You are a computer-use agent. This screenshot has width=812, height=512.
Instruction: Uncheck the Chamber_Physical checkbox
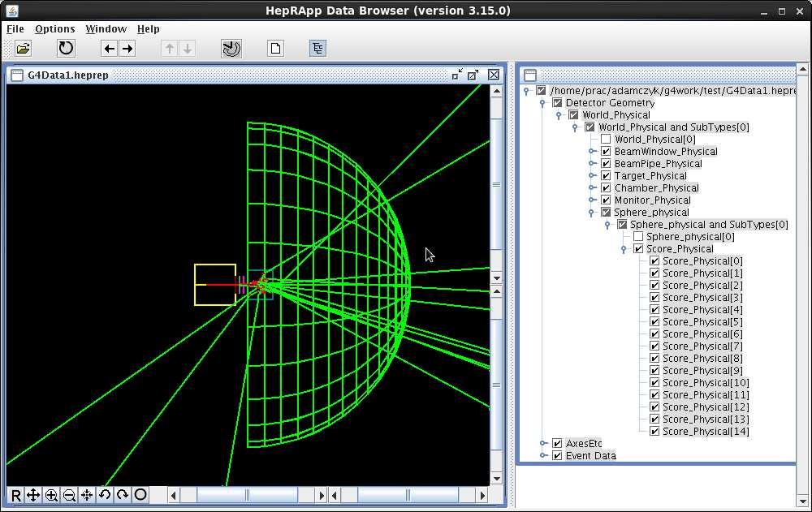pyautogui.click(x=606, y=188)
